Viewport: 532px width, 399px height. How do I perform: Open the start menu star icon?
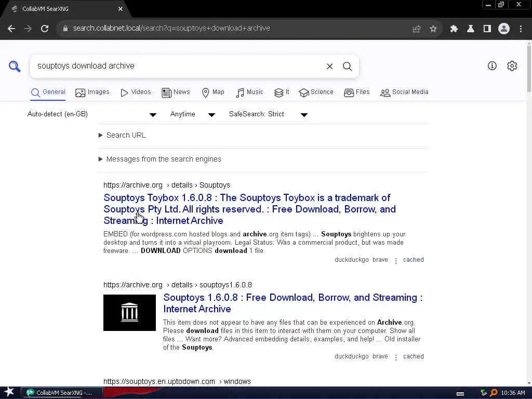point(9,392)
